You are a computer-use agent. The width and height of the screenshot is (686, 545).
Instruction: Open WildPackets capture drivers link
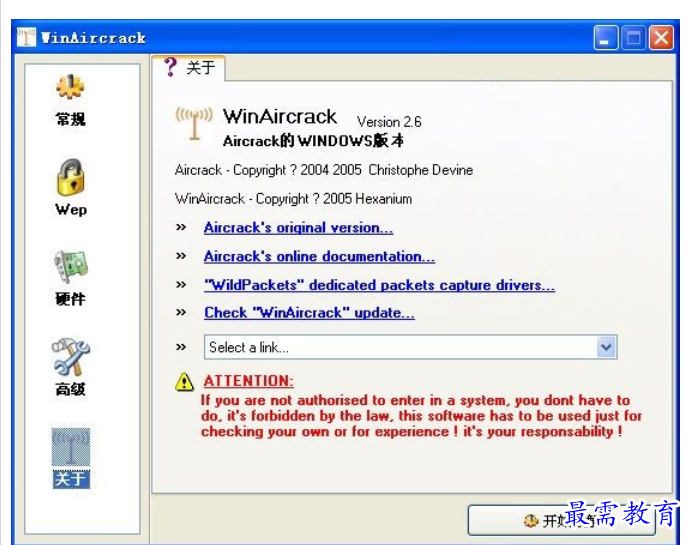379,285
